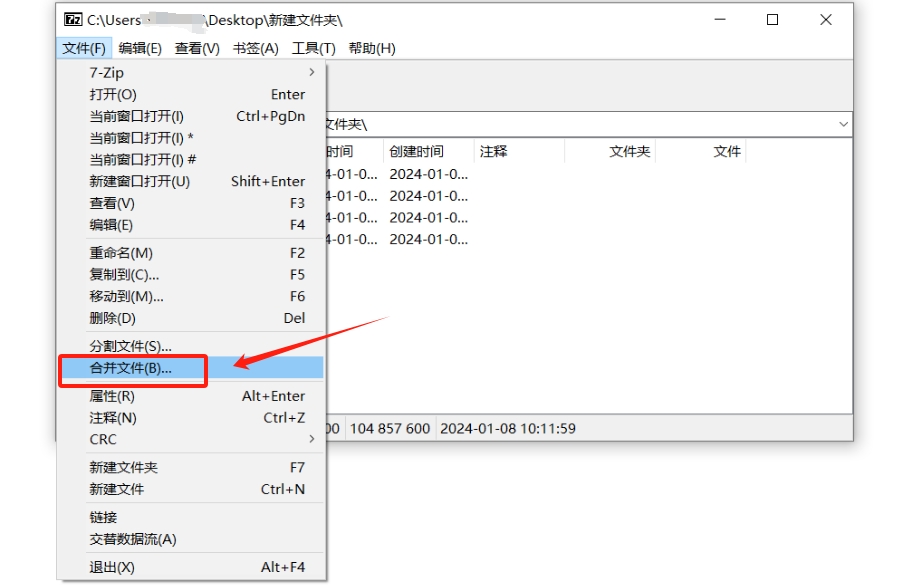Click the 文件夹 column header
Viewport: 900px width, 587px height.
pos(629,151)
